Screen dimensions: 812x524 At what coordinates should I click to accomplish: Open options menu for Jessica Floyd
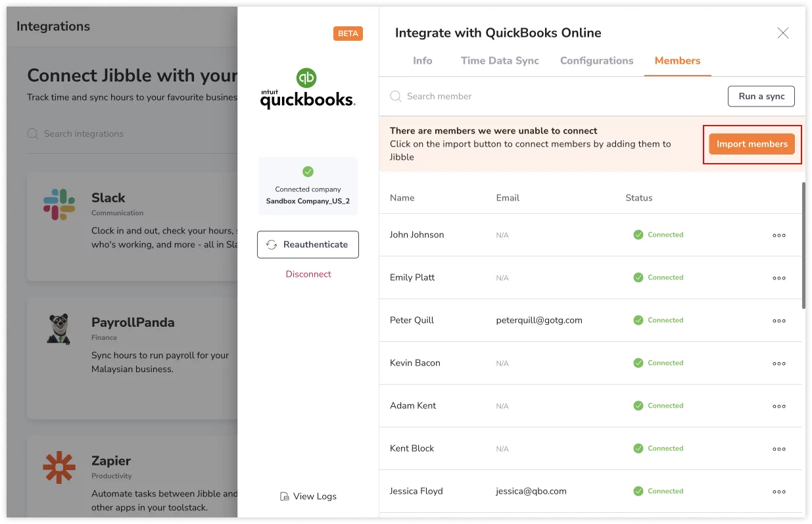point(779,491)
